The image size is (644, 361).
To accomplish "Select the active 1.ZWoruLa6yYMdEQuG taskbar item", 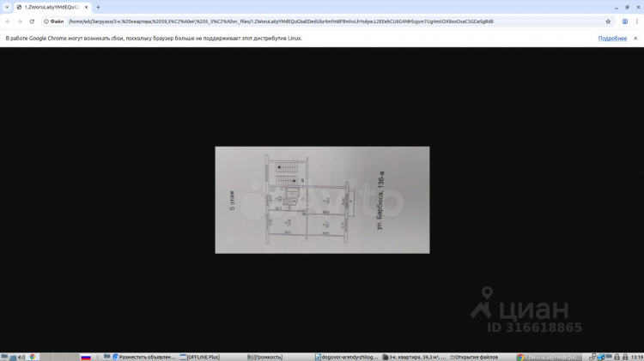I will pyautogui.click(x=550, y=358).
